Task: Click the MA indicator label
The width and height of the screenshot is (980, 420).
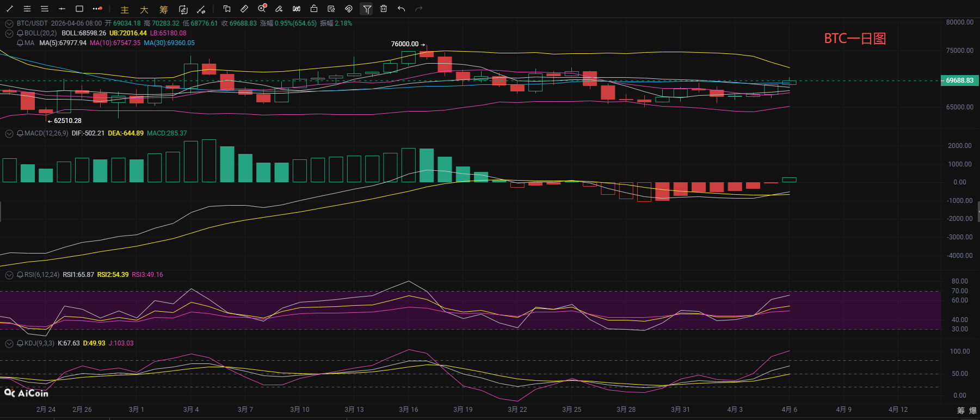Action: (x=29, y=43)
